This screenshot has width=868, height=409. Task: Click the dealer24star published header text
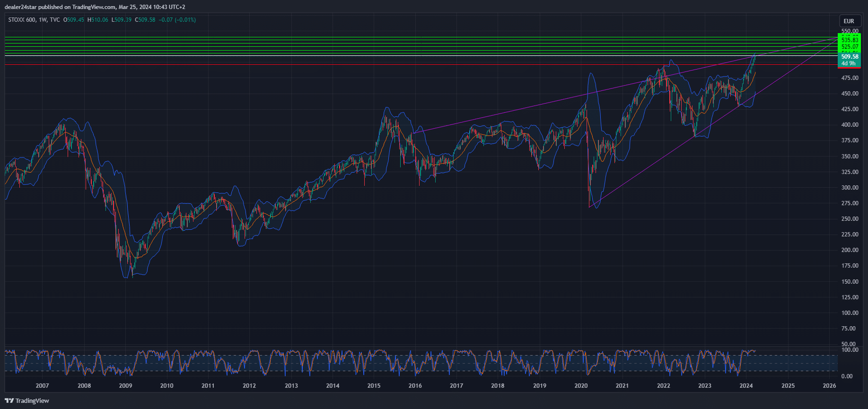95,7
